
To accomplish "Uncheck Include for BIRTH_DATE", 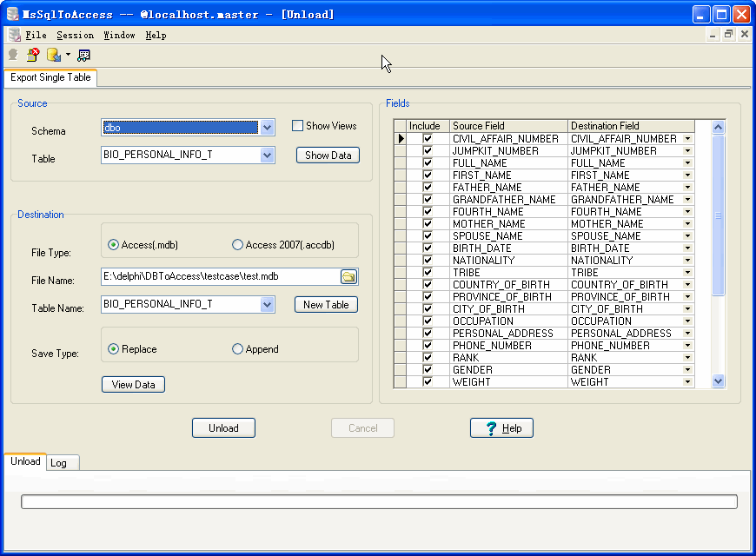I will (x=428, y=248).
